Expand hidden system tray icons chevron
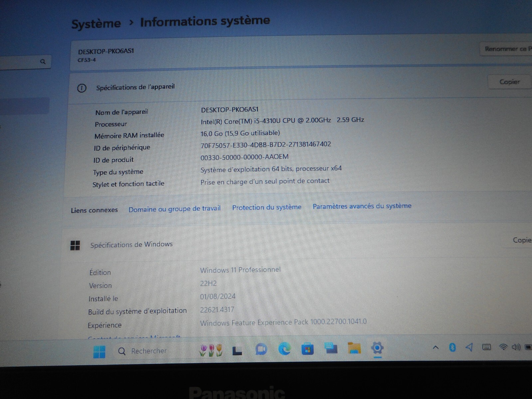Image resolution: width=532 pixels, height=399 pixels. pyautogui.click(x=436, y=347)
